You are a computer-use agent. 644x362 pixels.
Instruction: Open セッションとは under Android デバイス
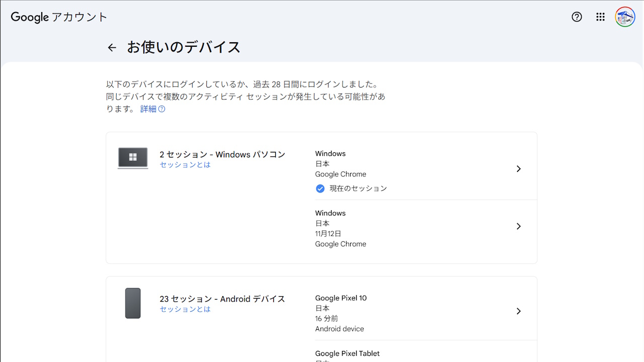tap(185, 309)
